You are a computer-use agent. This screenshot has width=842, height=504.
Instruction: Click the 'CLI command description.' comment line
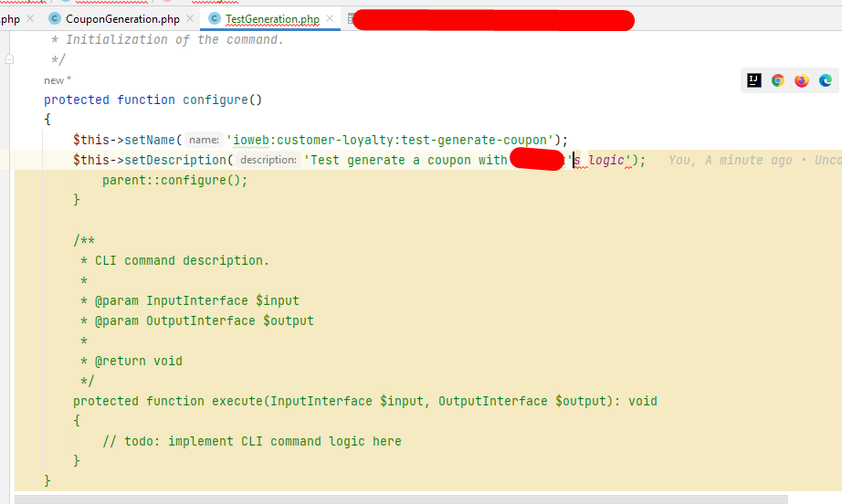(x=182, y=261)
